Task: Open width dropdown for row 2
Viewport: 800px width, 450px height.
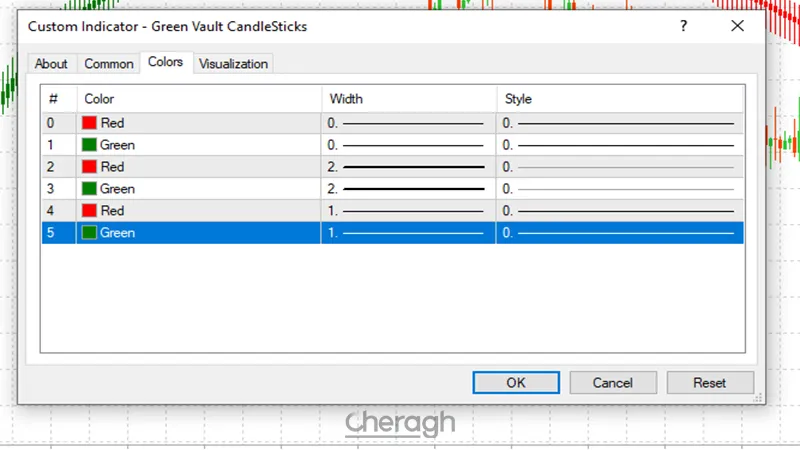Action: pos(407,167)
